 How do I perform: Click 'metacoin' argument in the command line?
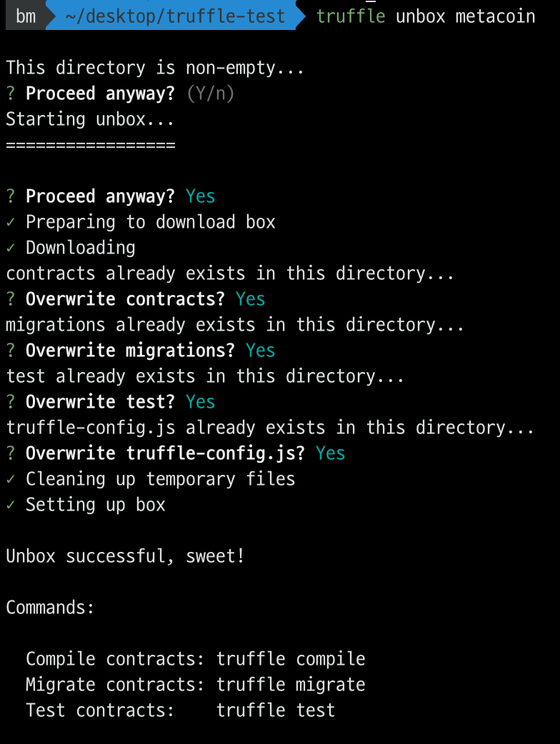point(495,16)
